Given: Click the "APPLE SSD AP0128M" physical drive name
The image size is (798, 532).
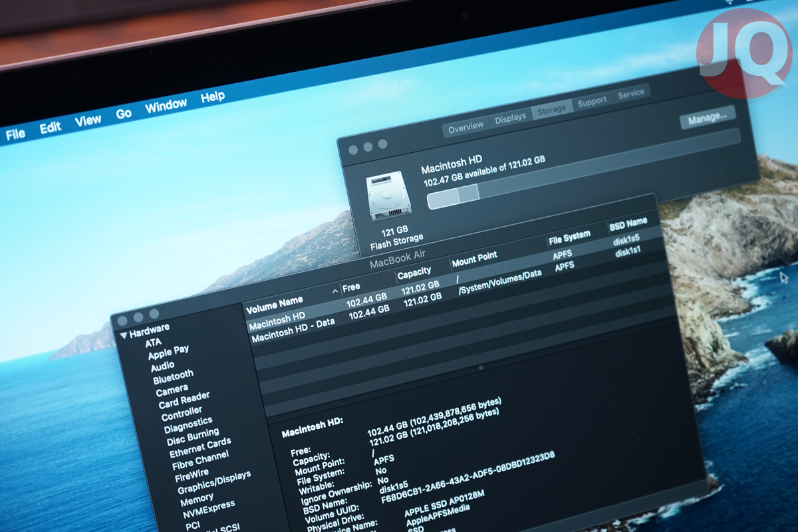Looking at the screenshot, I should pyautogui.click(x=444, y=505).
